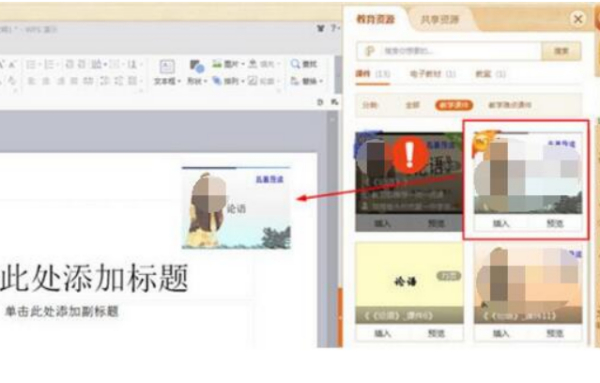Click the 替换 replace icon
The height and width of the screenshot is (383, 600).
click(x=295, y=81)
